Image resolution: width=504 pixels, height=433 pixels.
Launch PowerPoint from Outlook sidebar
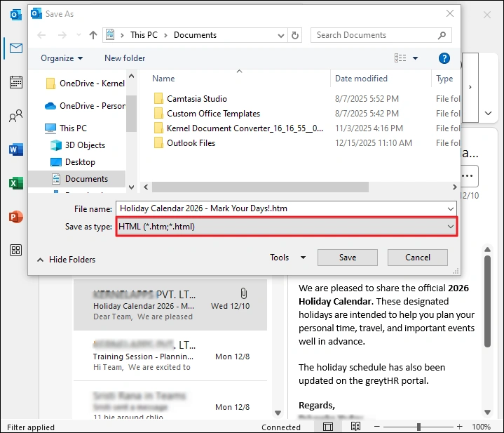pyautogui.click(x=15, y=217)
